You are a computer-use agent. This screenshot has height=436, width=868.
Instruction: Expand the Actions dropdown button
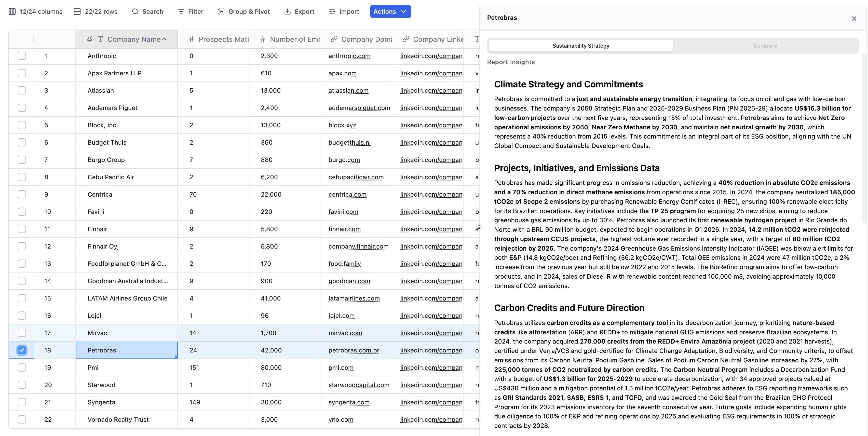390,11
